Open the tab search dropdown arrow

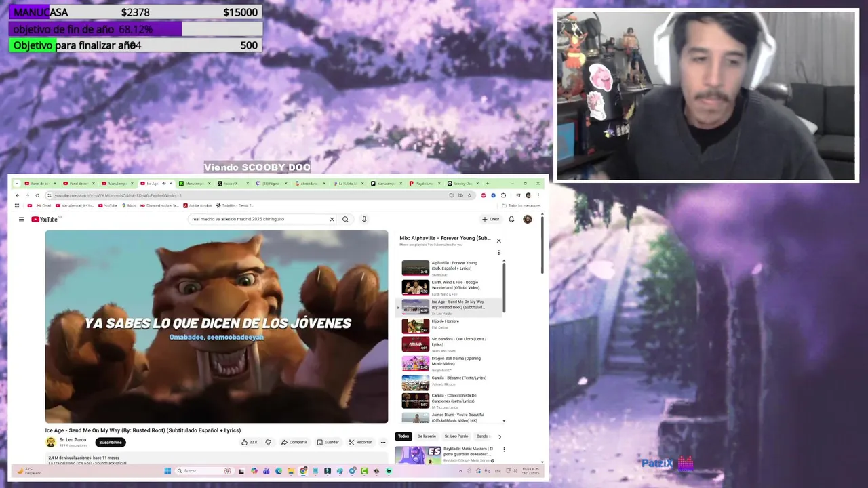point(16,184)
